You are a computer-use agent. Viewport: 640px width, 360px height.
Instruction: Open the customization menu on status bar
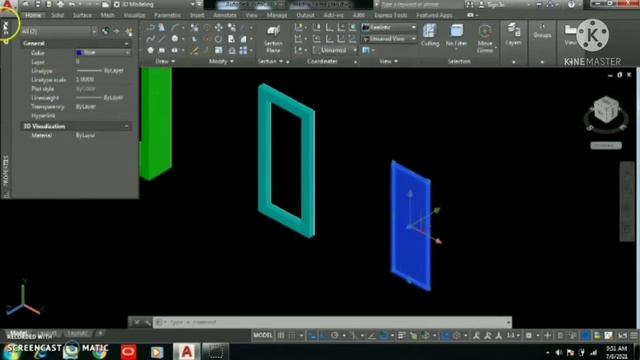pos(634,336)
